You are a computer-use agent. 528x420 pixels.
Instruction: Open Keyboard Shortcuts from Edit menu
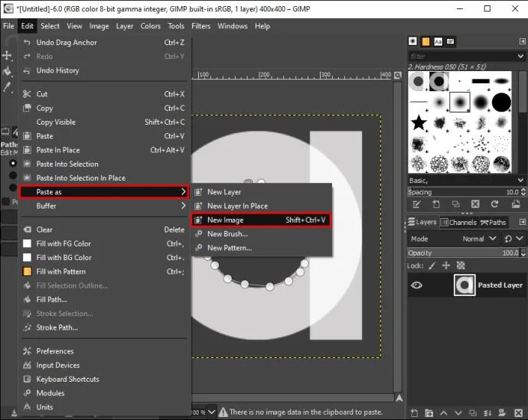[104, 379]
